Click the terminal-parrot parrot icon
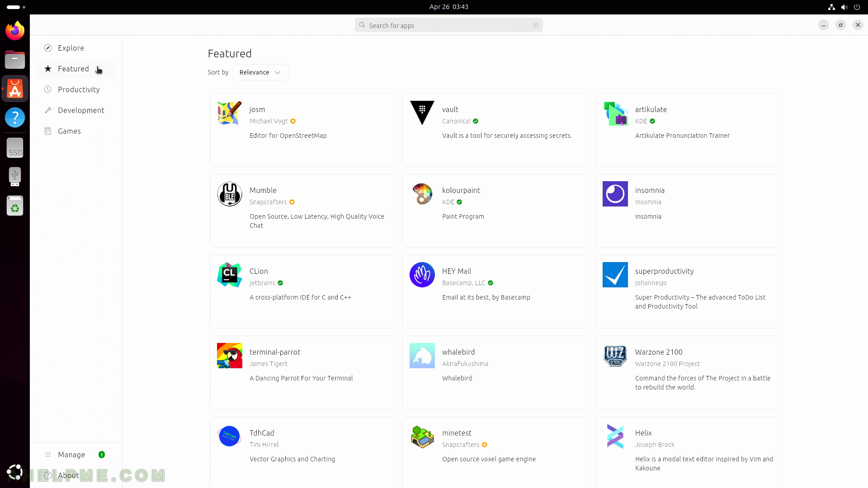This screenshot has width=868, height=488. pyautogui.click(x=230, y=356)
